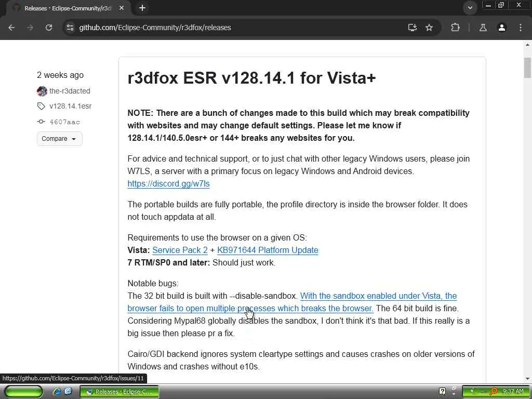Bookmark this page with the star icon
The width and height of the screenshot is (532, 399).
point(429,28)
